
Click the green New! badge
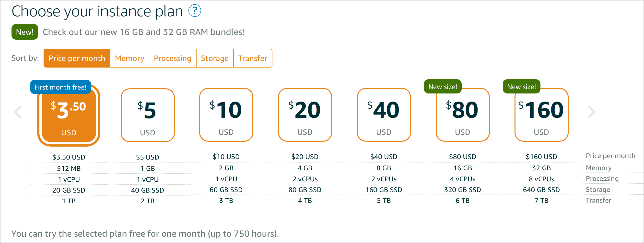tap(25, 32)
